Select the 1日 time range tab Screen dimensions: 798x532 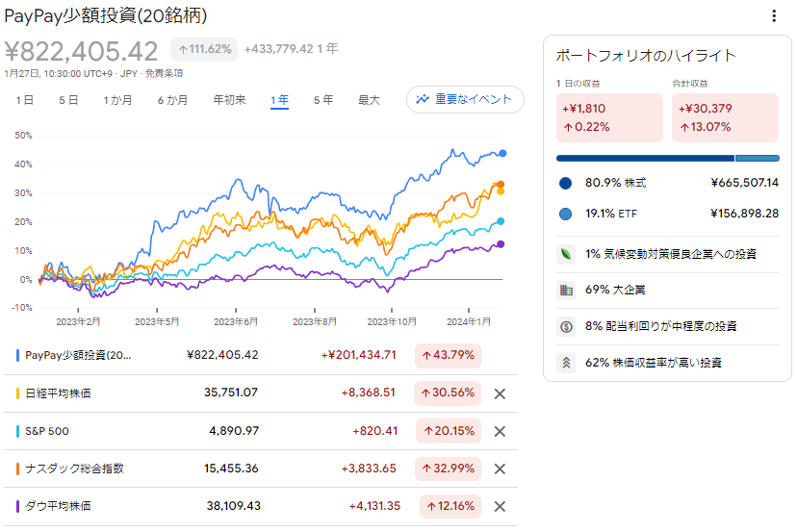tap(25, 100)
